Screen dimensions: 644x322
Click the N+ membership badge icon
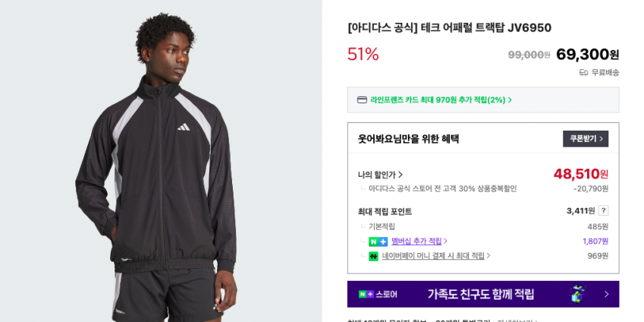tap(378, 241)
